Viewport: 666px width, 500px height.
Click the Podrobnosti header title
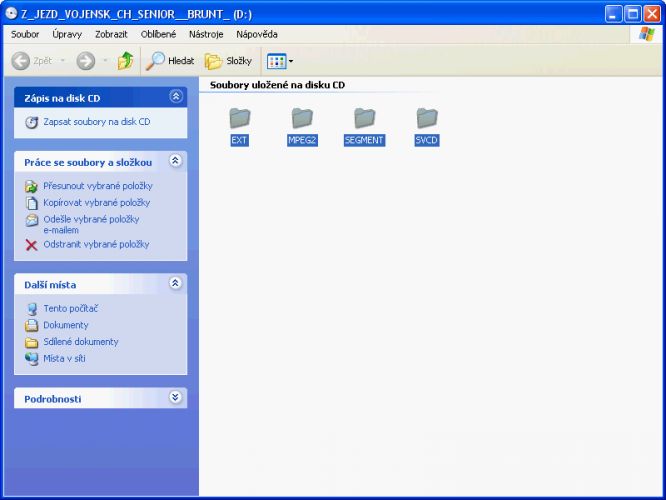(x=53, y=399)
